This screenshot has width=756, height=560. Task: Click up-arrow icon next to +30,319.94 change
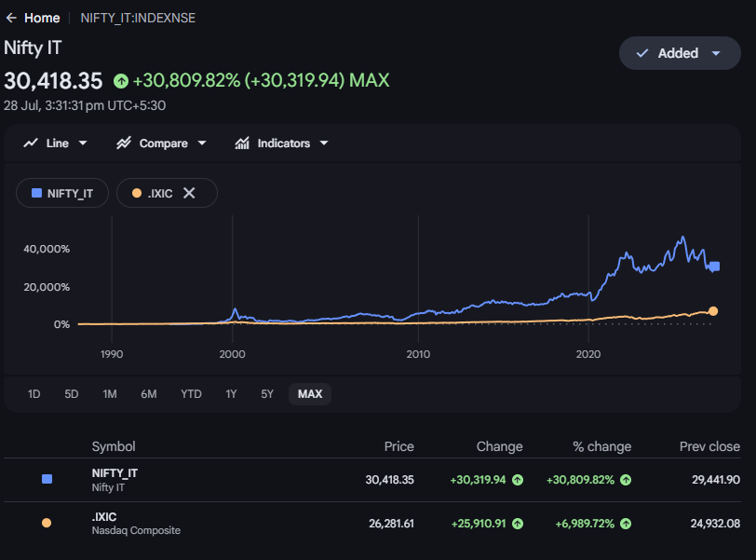click(x=518, y=480)
